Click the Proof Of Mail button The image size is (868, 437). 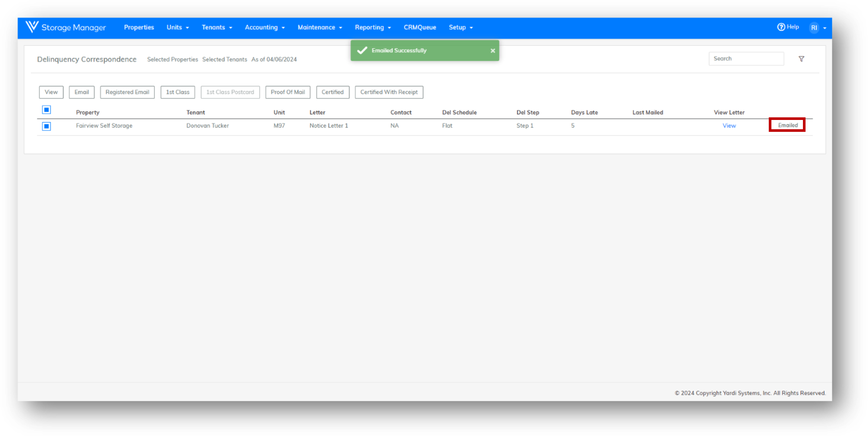(x=288, y=92)
